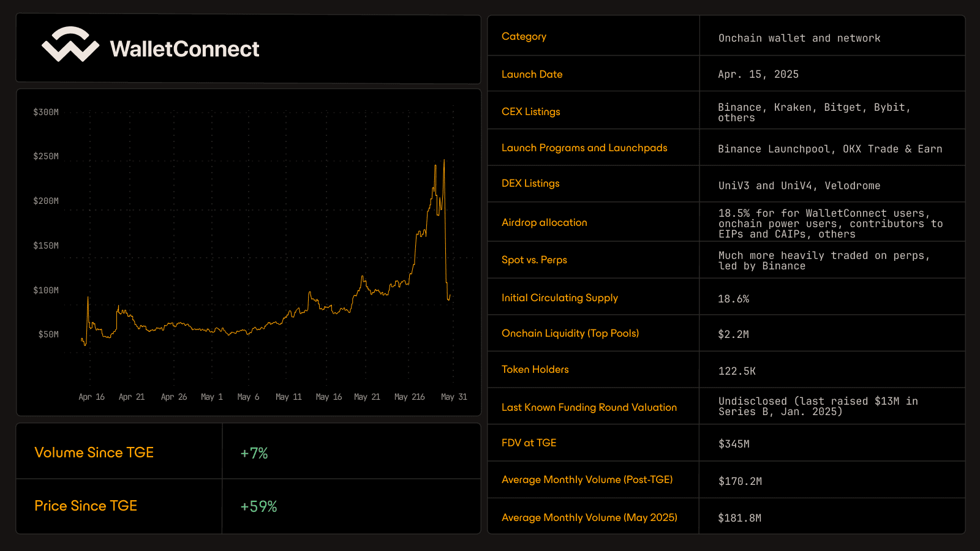Click Average Monthly Volume (Post-TGE) label
Viewport: 980px width, 551px height.
pos(587,480)
